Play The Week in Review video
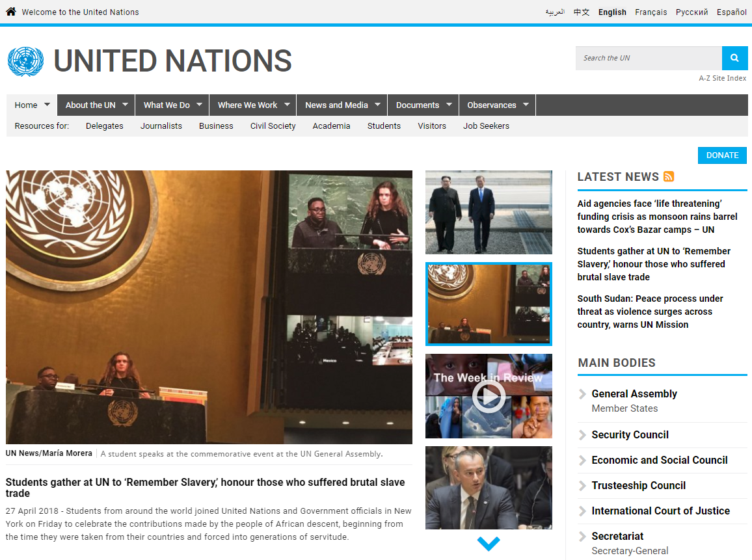Viewport: 752px width, 560px height. 489,397
